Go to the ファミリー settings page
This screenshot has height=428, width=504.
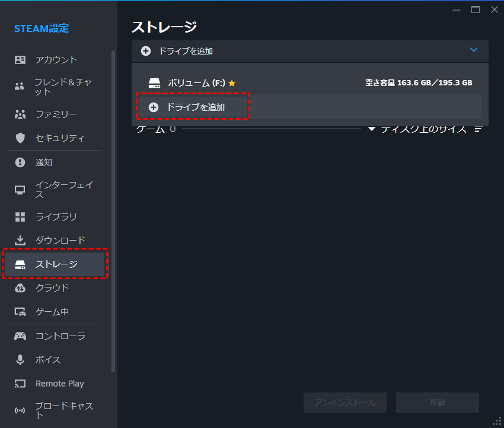click(55, 114)
